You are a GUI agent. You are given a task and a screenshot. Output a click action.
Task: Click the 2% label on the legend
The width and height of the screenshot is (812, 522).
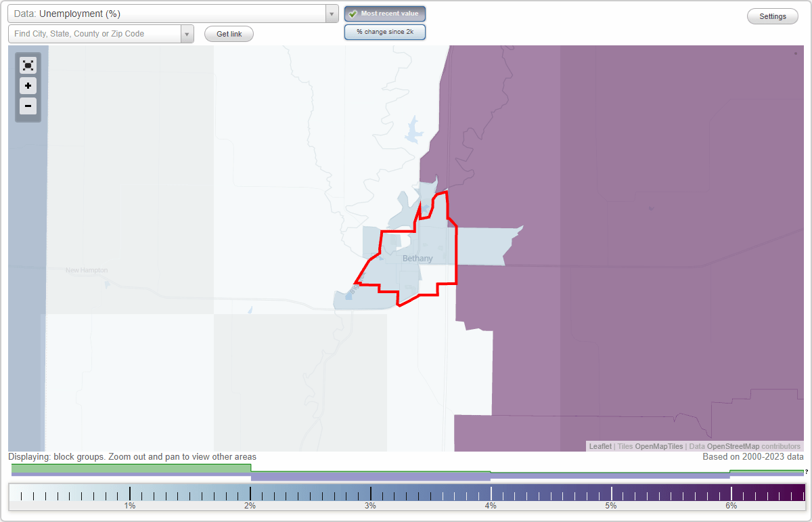click(250, 506)
